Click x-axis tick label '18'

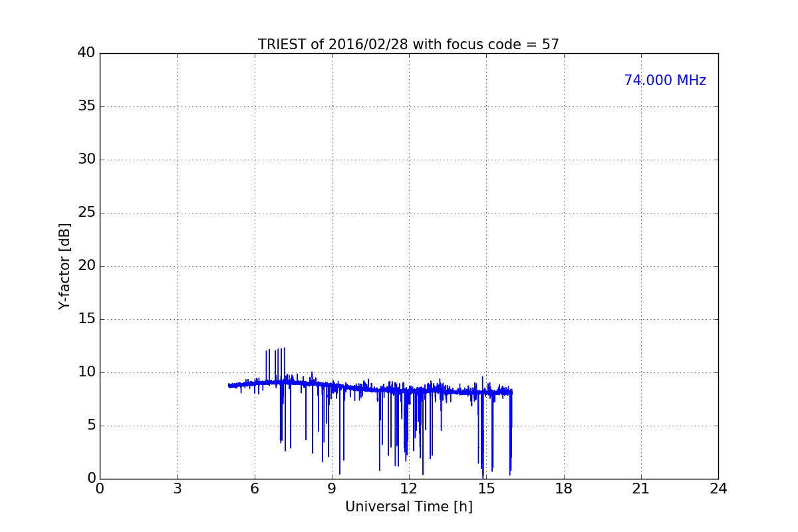point(564,489)
